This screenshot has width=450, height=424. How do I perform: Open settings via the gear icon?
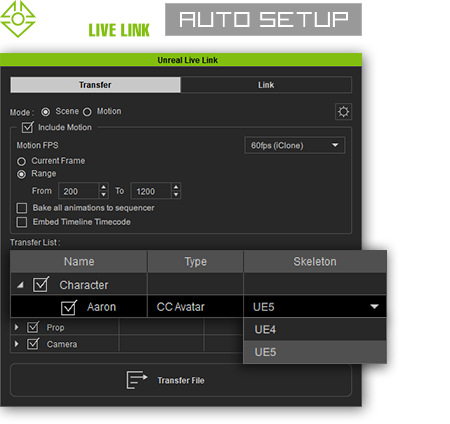(x=343, y=112)
